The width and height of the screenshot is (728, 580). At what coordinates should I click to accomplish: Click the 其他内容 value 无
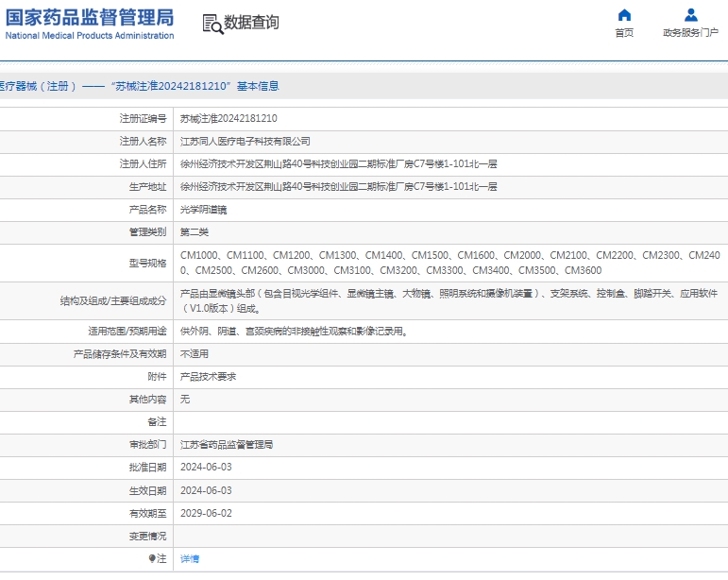[185, 400]
